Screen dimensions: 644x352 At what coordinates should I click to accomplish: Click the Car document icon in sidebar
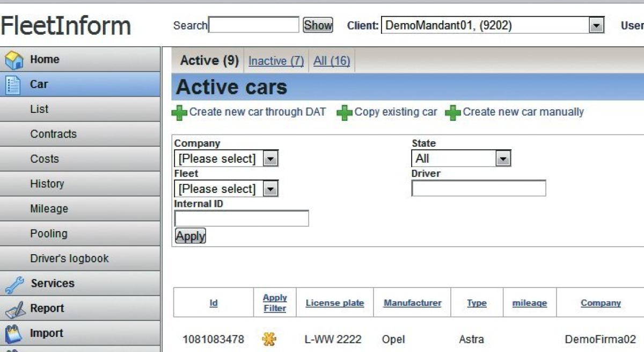point(13,85)
